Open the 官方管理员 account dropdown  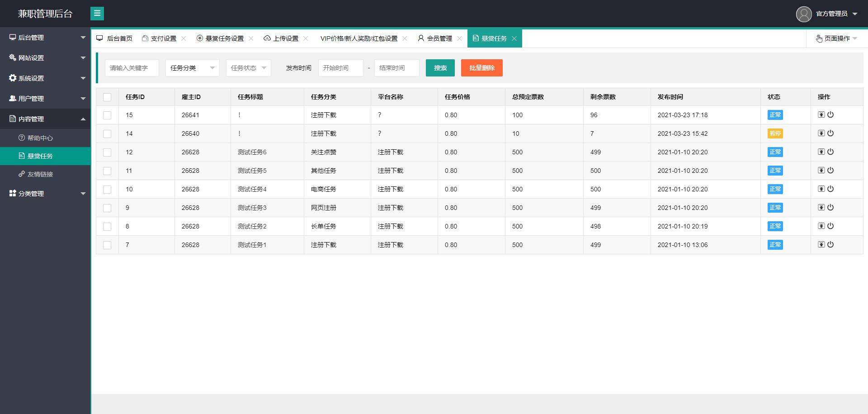click(836, 14)
